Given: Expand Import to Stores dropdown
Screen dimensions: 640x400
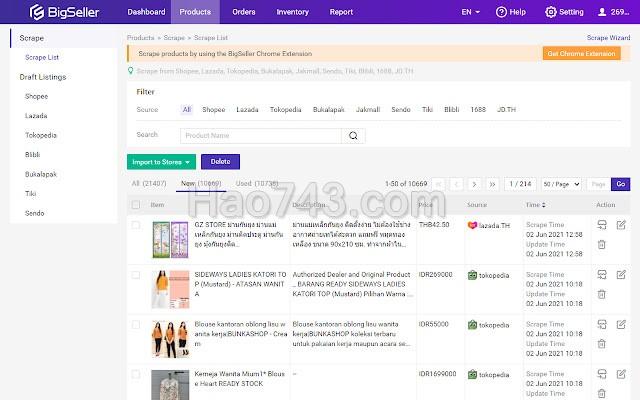Looking at the screenshot, I should pos(162,162).
